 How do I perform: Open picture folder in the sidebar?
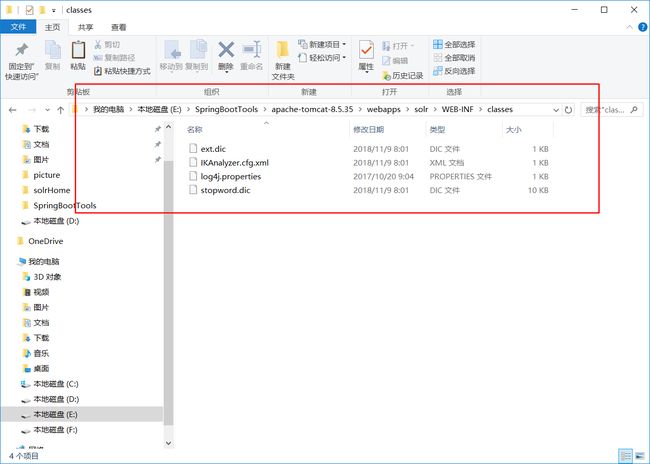click(46, 175)
